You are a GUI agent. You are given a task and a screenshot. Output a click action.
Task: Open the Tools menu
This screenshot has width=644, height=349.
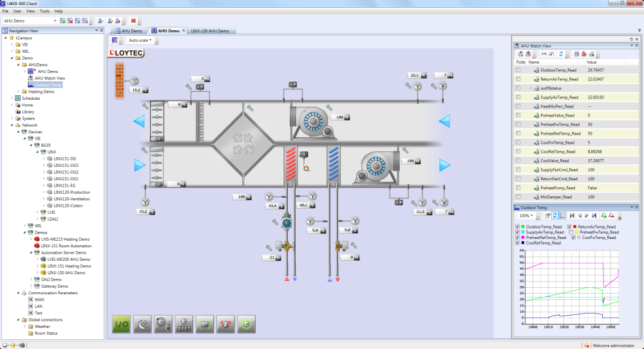[x=44, y=11]
